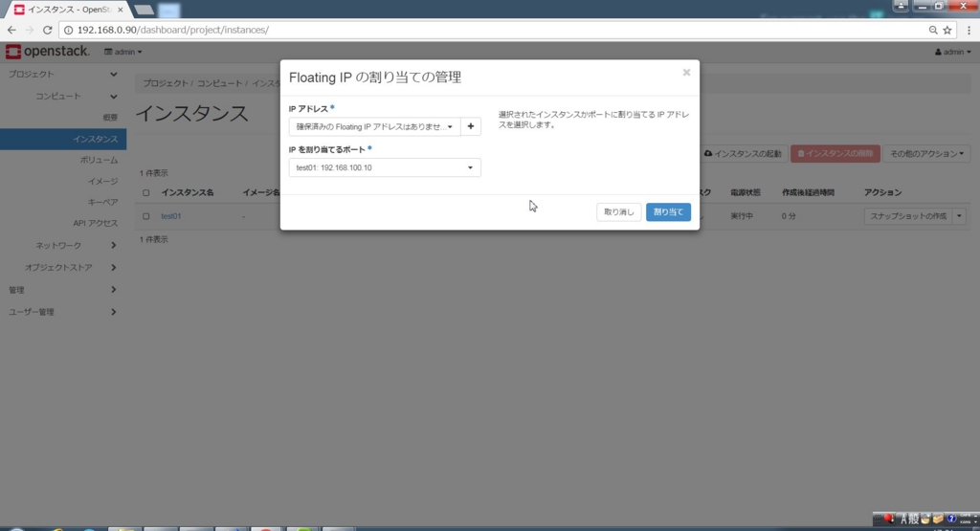Click the OpenStack logo
The width and height of the screenshot is (980, 531).
[x=48, y=52]
